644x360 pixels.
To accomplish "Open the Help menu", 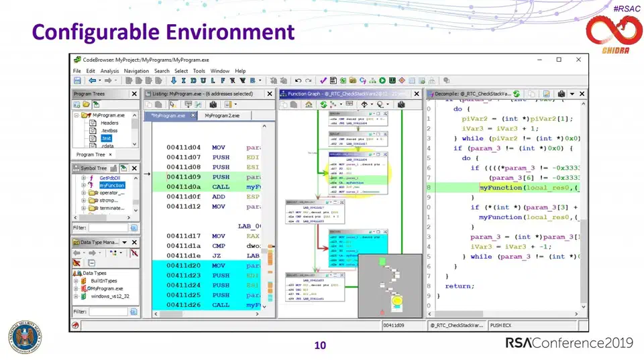I will pyautogui.click(x=240, y=71).
